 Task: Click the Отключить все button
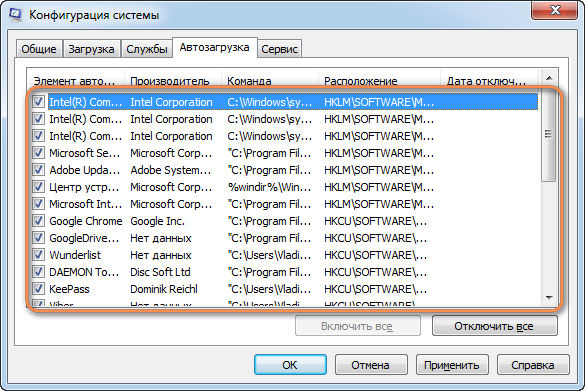pos(494,326)
